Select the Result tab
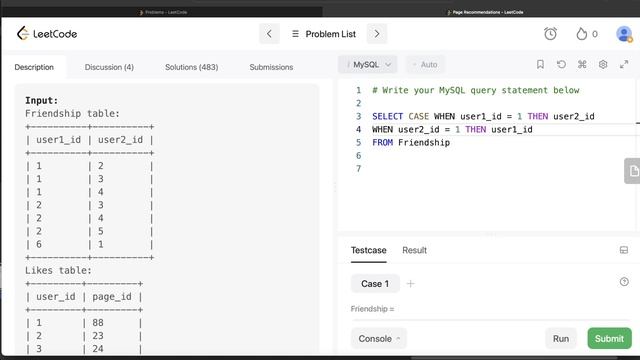640x360 pixels. pos(414,250)
